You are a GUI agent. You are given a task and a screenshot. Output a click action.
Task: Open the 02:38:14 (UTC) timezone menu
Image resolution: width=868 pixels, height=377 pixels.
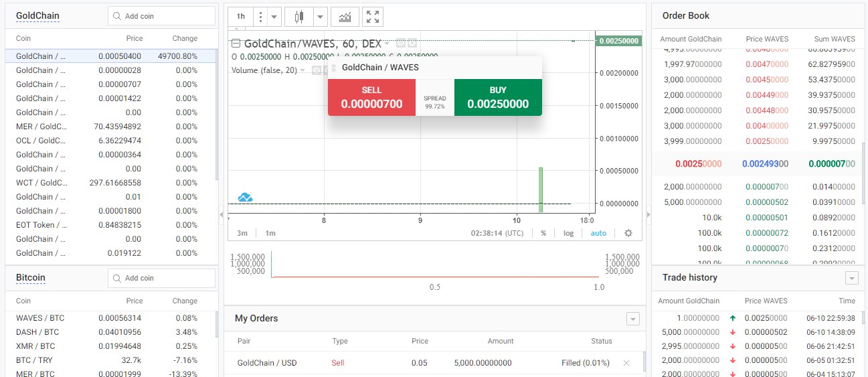(x=497, y=233)
